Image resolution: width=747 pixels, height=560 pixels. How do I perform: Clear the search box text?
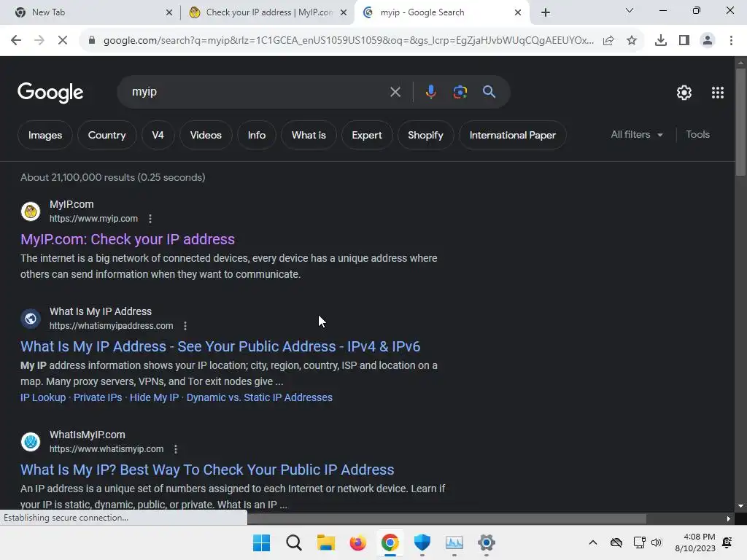point(395,92)
